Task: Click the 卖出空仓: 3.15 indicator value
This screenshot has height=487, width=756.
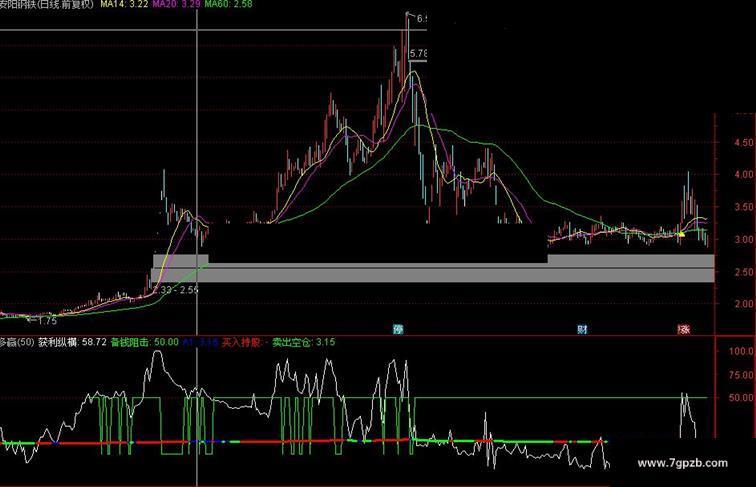Action: [x=303, y=342]
